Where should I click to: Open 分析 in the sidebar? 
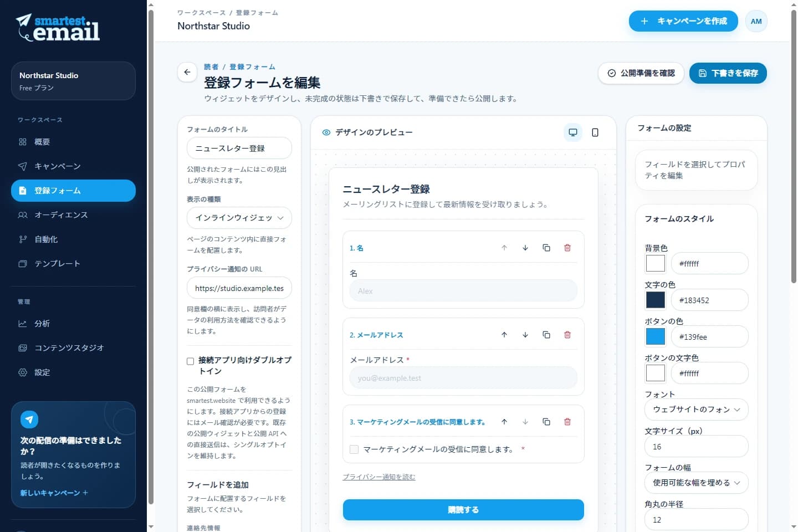pyautogui.click(x=73, y=324)
